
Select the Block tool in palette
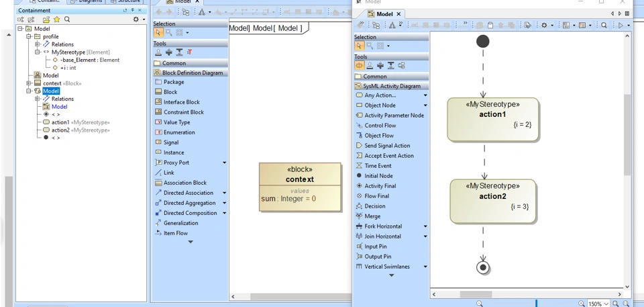pos(170,92)
